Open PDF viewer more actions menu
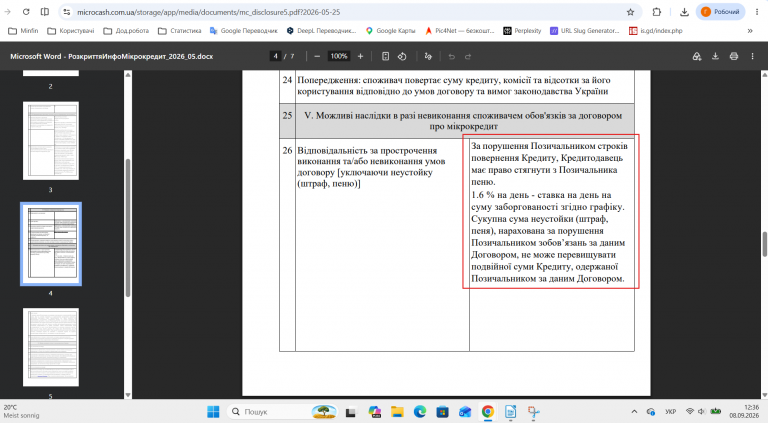This screenshot has width=768, height=423. pyautogui.click(x=752, y=56)
